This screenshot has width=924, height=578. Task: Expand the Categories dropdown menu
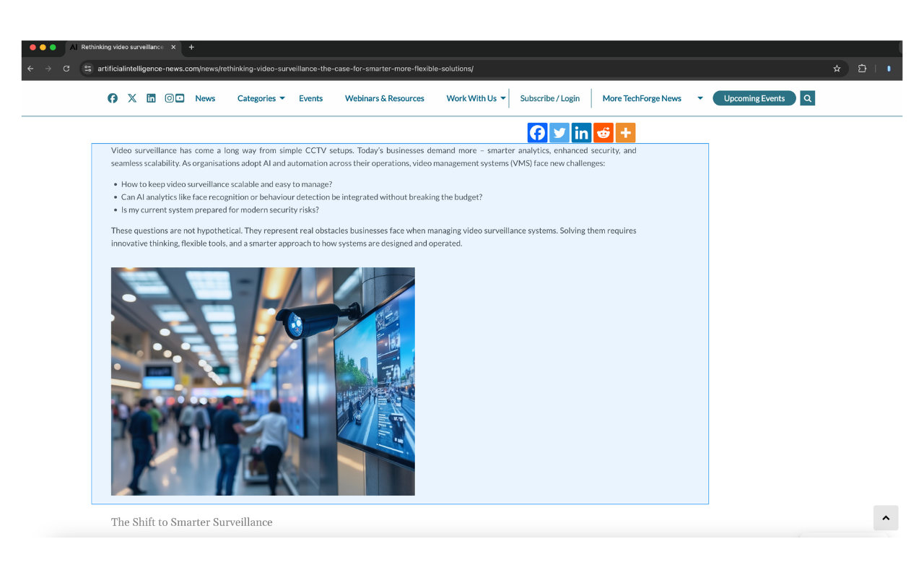pyautogui.click(x=257, y=98)
